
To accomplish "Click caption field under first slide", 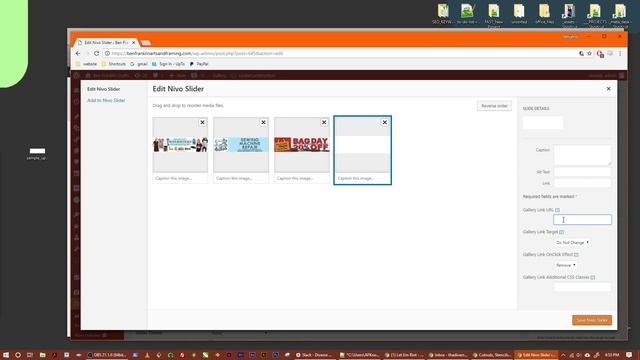I will 180,178.
